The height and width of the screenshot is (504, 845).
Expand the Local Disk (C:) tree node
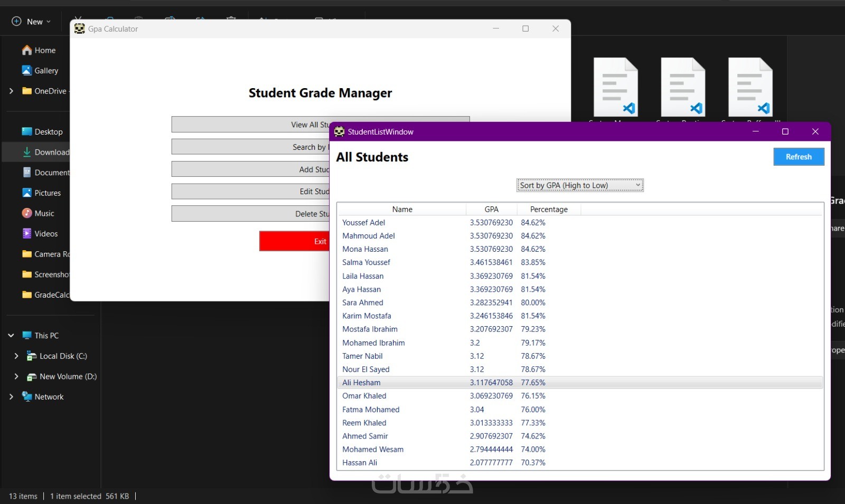pos(16,356)
